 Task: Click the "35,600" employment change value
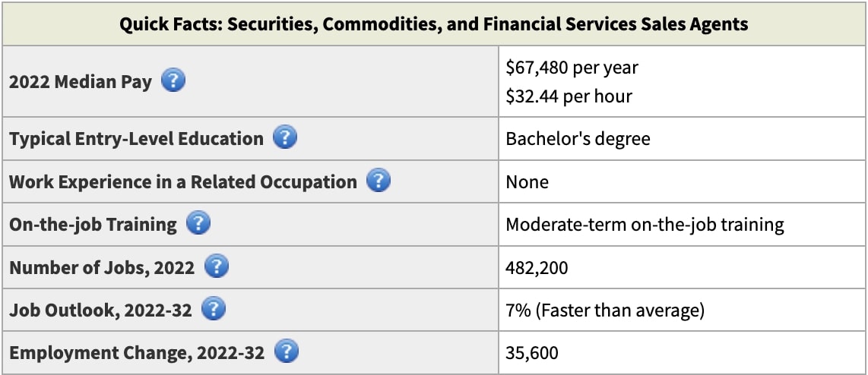(532, 352)
